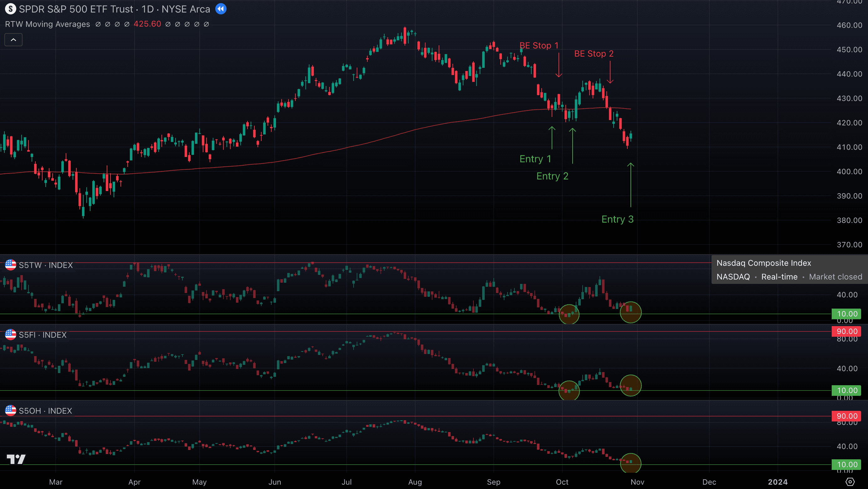Click the red 90.00 level label on S5FI
The image size is (868, 489).
846,331
